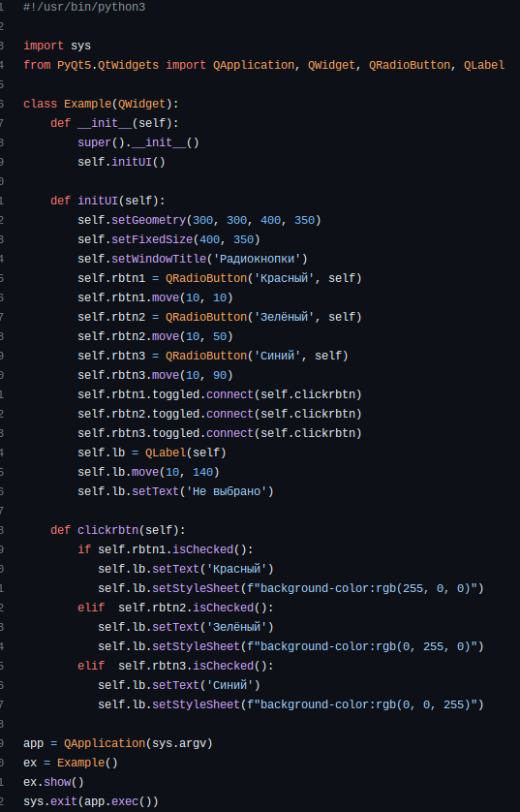The width and height of the screenshot is (520, 812).
Task: Click 'PyQt5.QtWidgets' in the from-import line
Action: click(x=108, y=65)
